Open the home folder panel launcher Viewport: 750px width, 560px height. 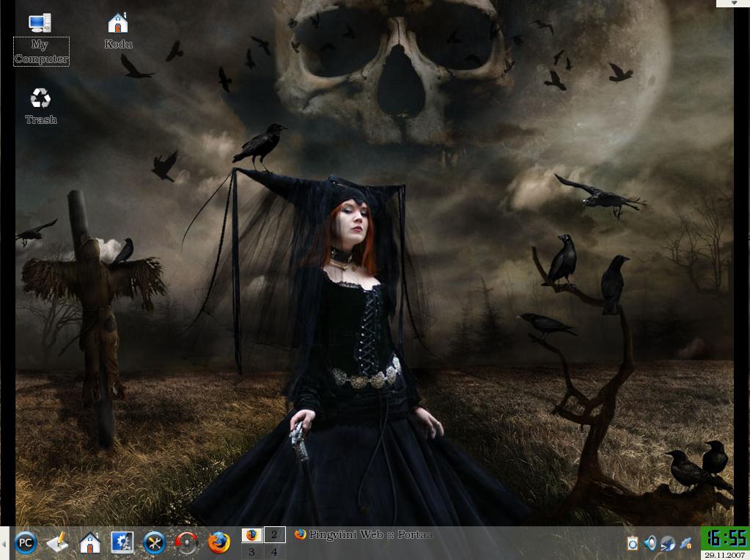(x=89, y=543)
